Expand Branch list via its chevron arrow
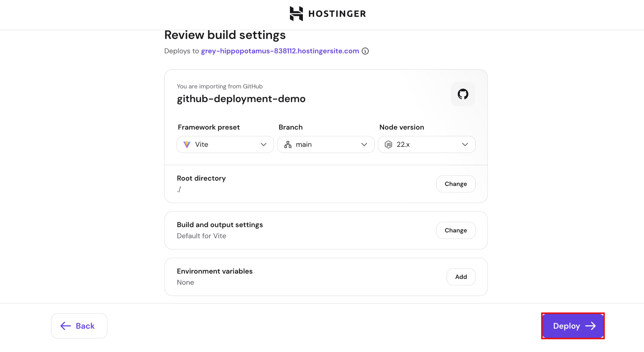The height and width of the screenshot is (352, 644). tap(364, 145)
